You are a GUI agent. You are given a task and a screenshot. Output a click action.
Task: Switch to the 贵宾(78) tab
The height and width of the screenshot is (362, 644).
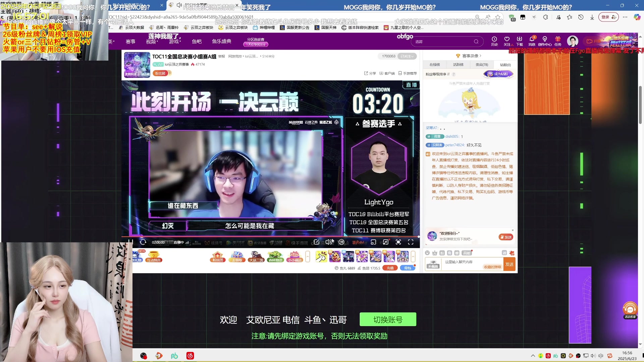(x=482, y=65)
